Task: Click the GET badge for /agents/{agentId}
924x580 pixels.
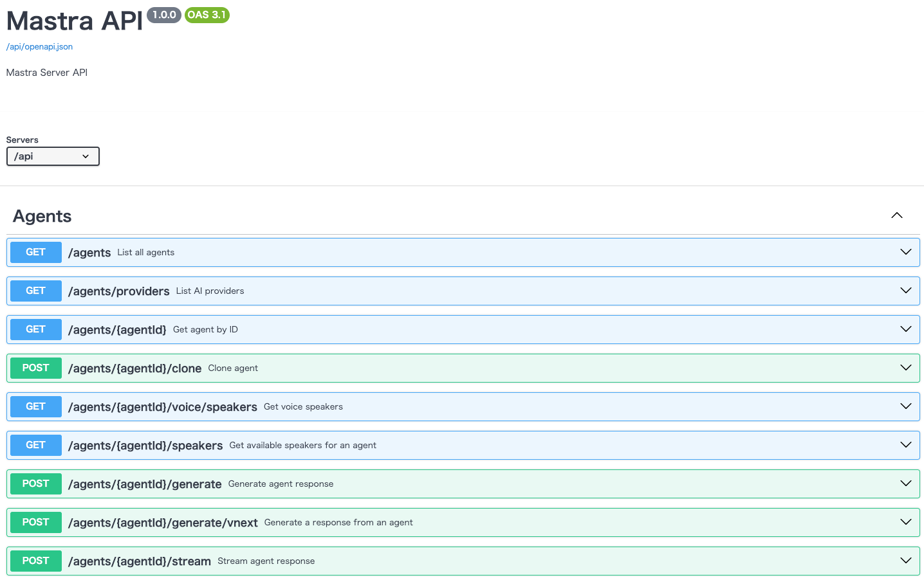Action: (x=36, y=329)
